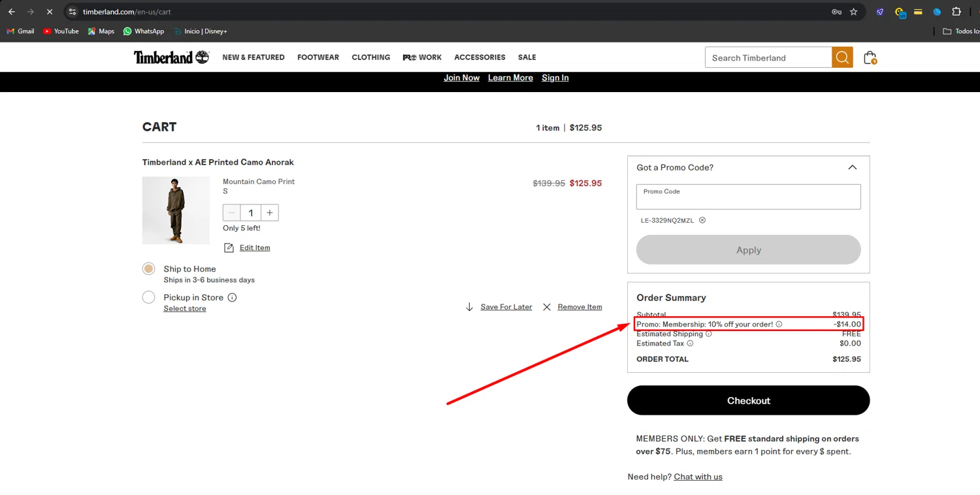Click Edit Item link
The height and width of the screenshot is (495, 980).
click(x=255, y=248)
